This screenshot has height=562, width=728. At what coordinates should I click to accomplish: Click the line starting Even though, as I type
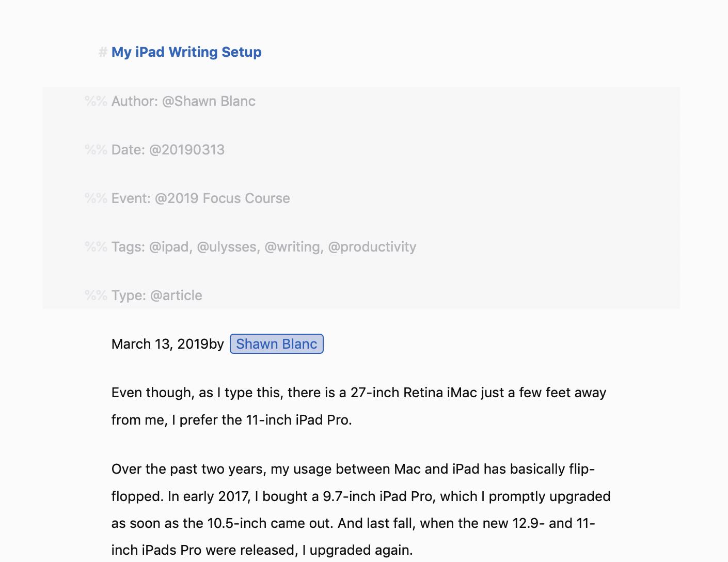click(359, 393)
